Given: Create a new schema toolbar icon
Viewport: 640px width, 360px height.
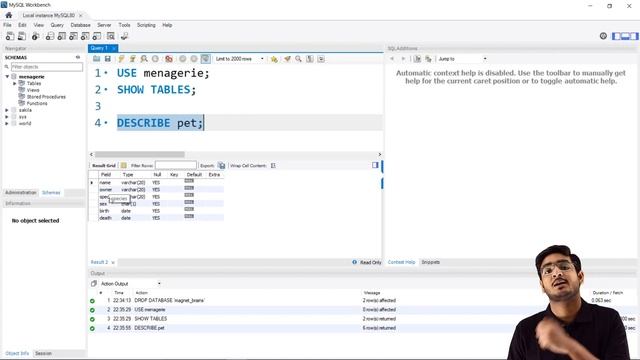Looking at the screenshot, I should (x=50, y=36).
